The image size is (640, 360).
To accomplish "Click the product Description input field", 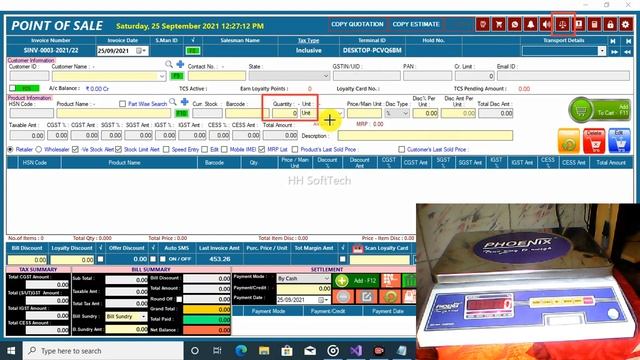I will tap(425, 136).
